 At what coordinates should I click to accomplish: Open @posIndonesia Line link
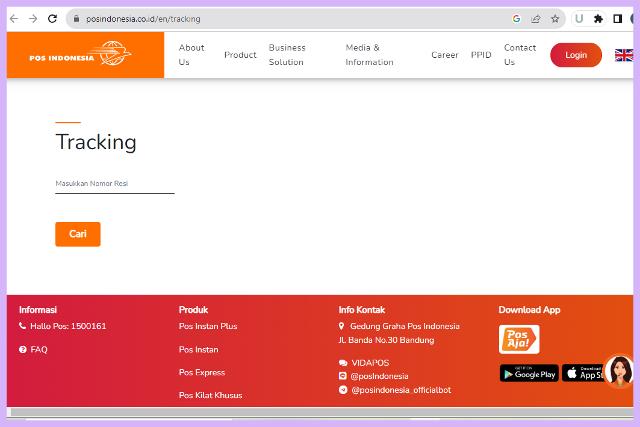[379, 376]
